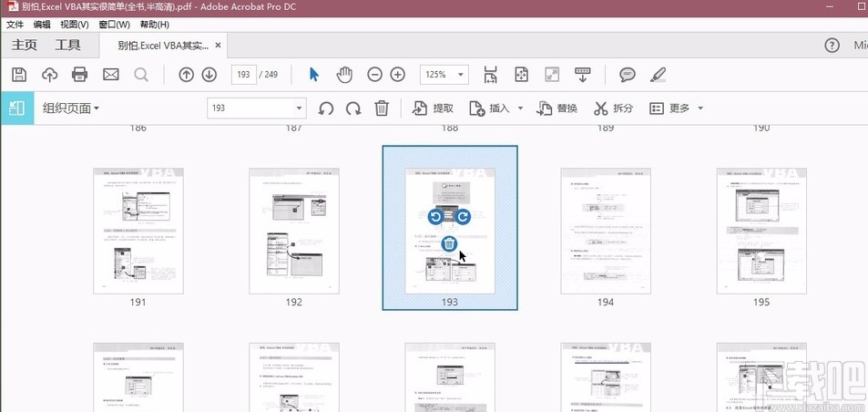Viewport: 868px width, 412px height.
Task: Expand the 更多 dropdown arrow
Action: coord(700,108)
